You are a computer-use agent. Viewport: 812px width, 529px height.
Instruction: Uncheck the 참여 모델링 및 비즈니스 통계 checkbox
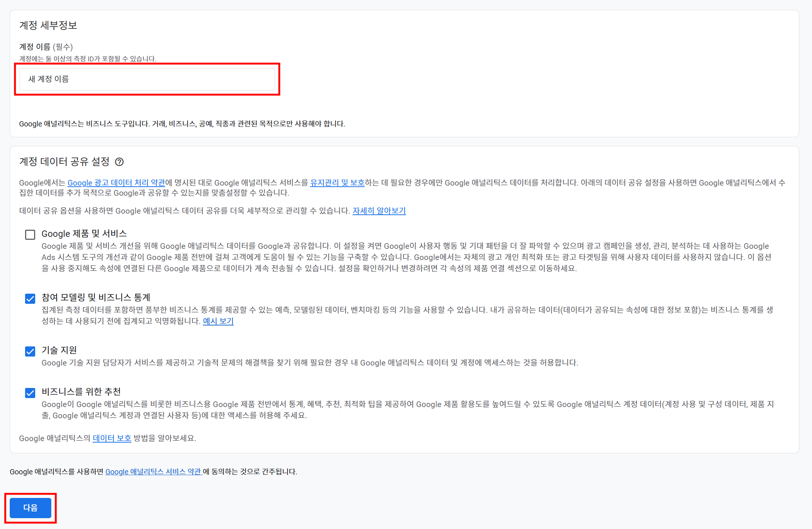(30, 299)
